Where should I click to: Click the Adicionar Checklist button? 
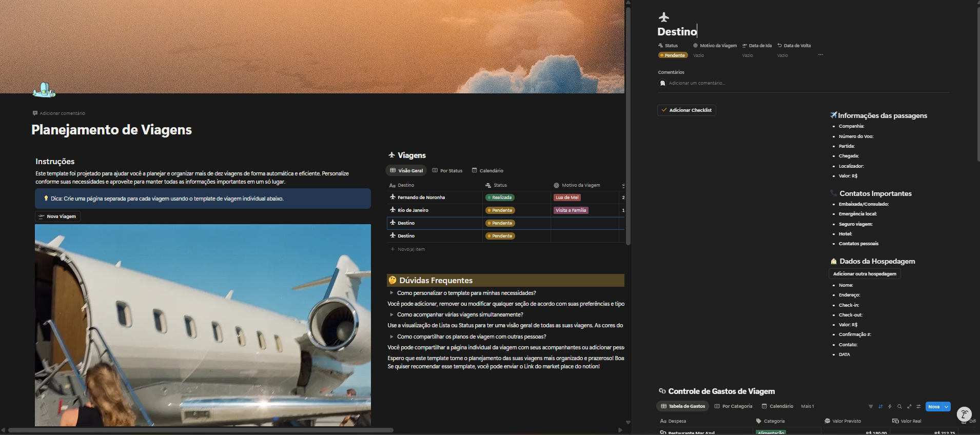click(687, 110)
